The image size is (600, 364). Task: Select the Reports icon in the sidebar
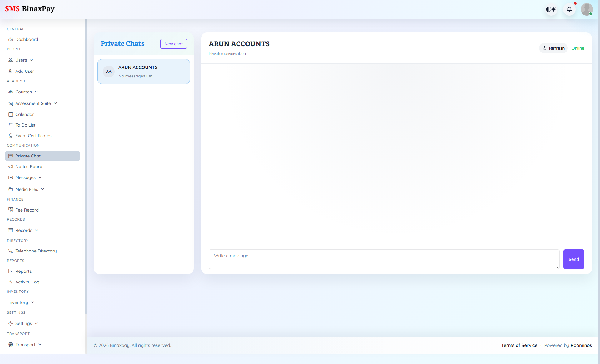(11, 271)
